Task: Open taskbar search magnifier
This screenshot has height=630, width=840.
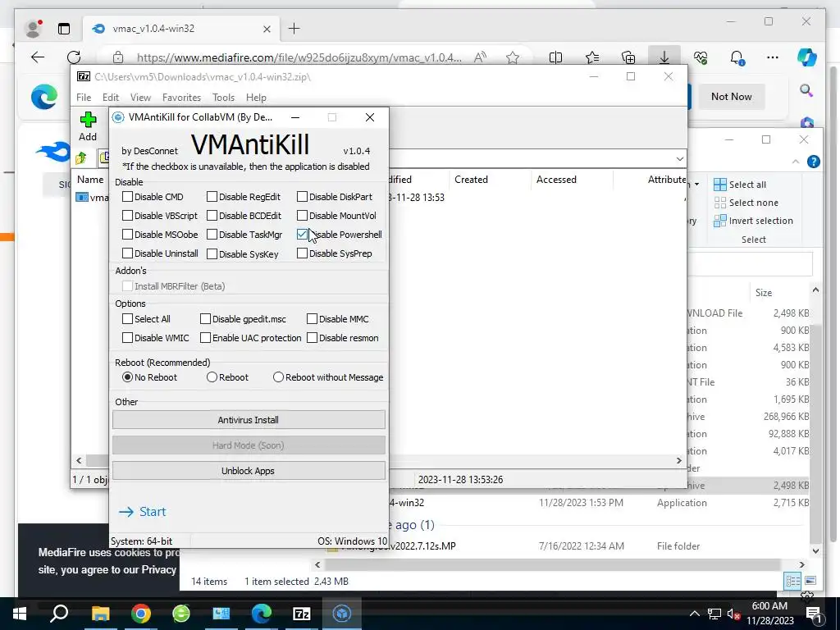Action: pyautogui.click(x=59, y=613)
